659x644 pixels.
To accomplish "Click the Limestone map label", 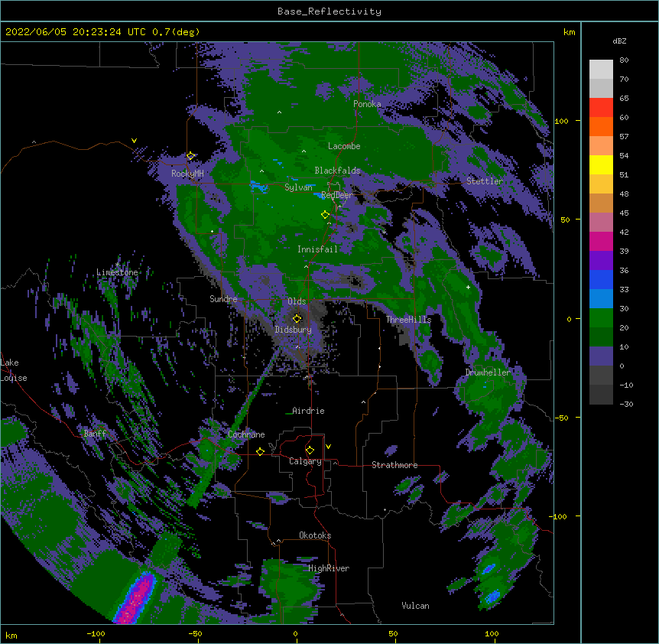I will coord(117,272).
